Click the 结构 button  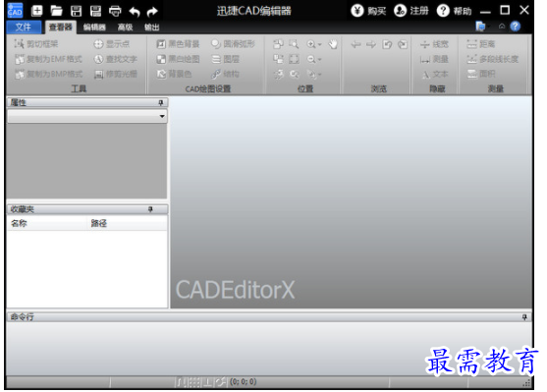pyautogui.click(x=225, y=74)
